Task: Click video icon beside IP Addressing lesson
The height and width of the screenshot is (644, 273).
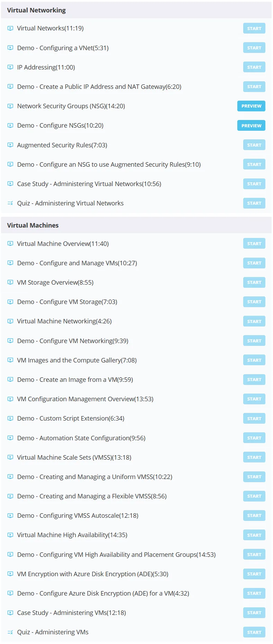Action: pos(10,67)
